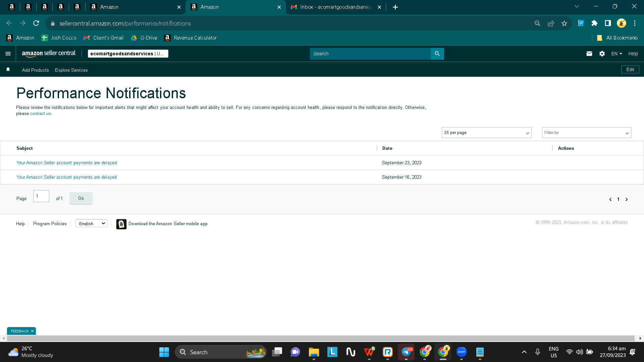Click the browser address bar URL
This screenshot has height=362, width=644.
coord(125,23)
